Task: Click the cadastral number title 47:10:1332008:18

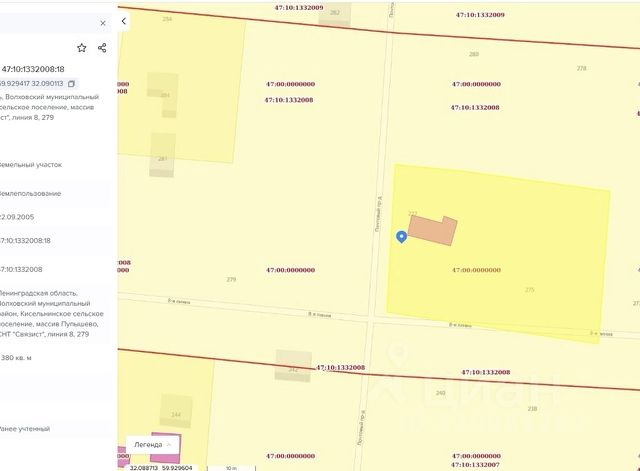Action: coord(33,69)
